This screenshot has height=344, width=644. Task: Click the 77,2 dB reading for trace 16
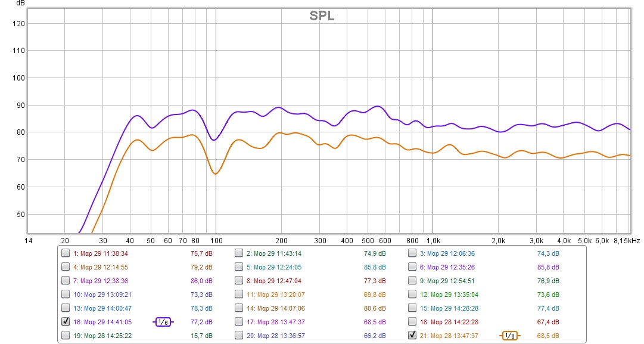coord(201,322)
